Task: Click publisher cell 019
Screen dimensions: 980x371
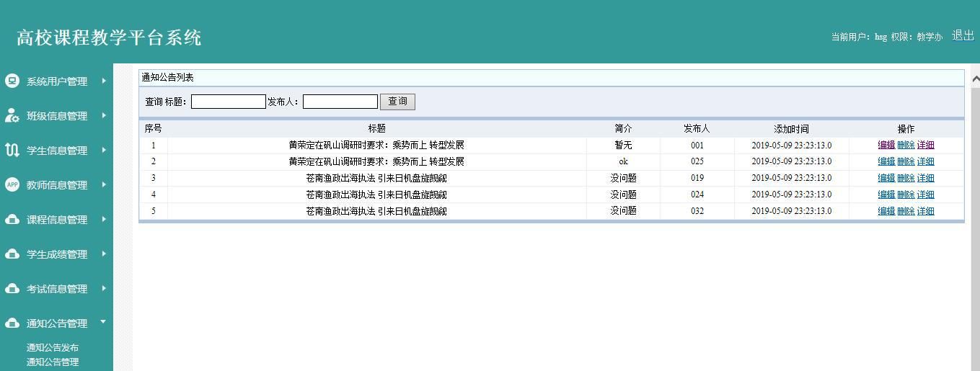Action: [x=697, y=178]
